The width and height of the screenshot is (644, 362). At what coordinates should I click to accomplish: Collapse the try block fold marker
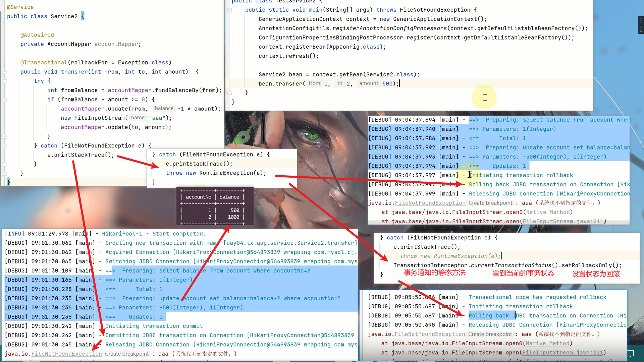point(5,81)
